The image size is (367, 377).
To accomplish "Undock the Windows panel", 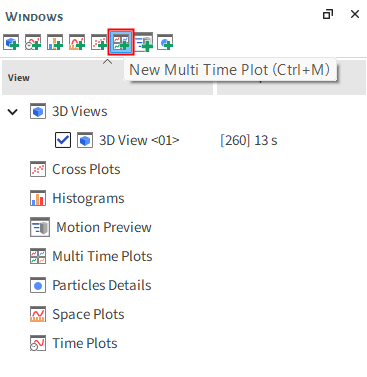I will point(328,14).
